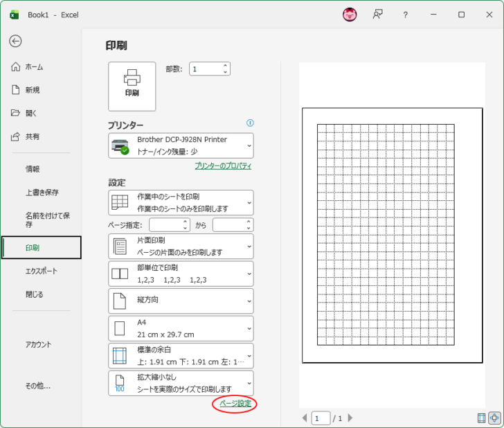Toggle the show margins icon
Viewport: 504px width, 428px height.
[482, 418]
